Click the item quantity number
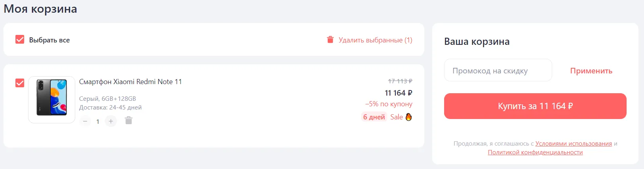Viewport: 644px width, 169px height. [98, 121]
